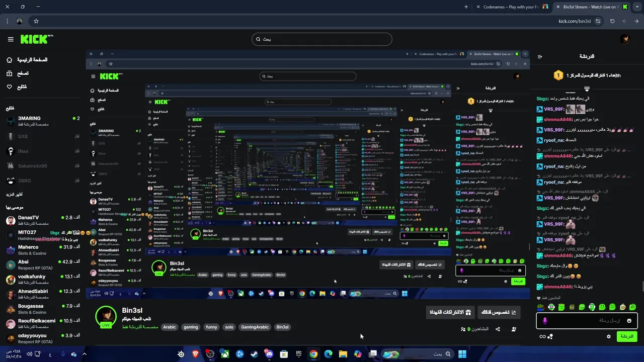Open the odayyouyou recommended channel

pyautogui.click(x=43, y=338)
